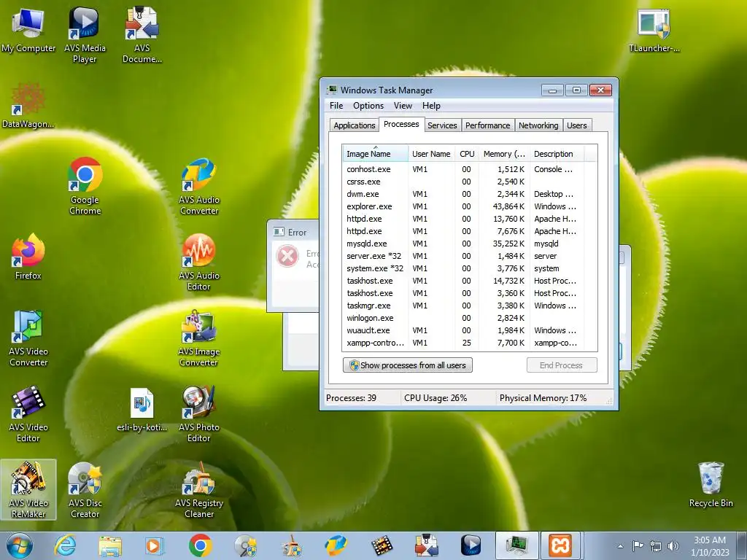Open the AVS Photo Editor desktop icon

[x=198, y=414]
